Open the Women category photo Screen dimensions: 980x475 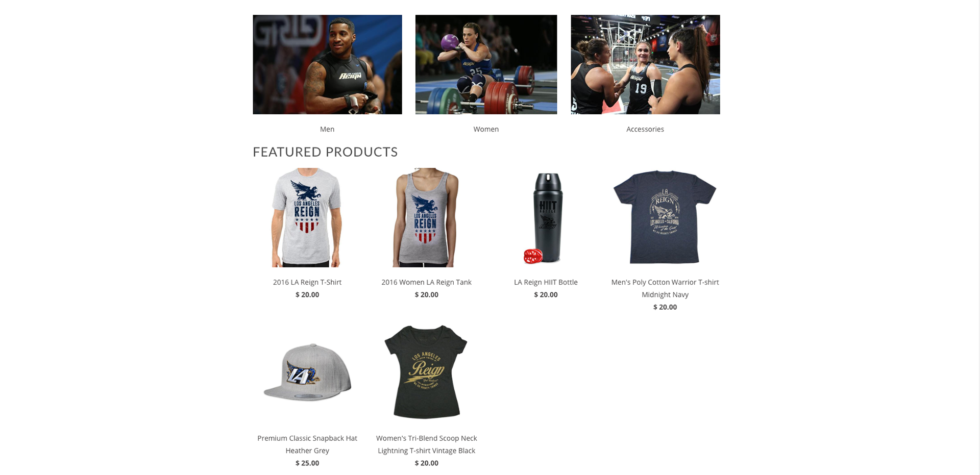[x=486, y=64]
